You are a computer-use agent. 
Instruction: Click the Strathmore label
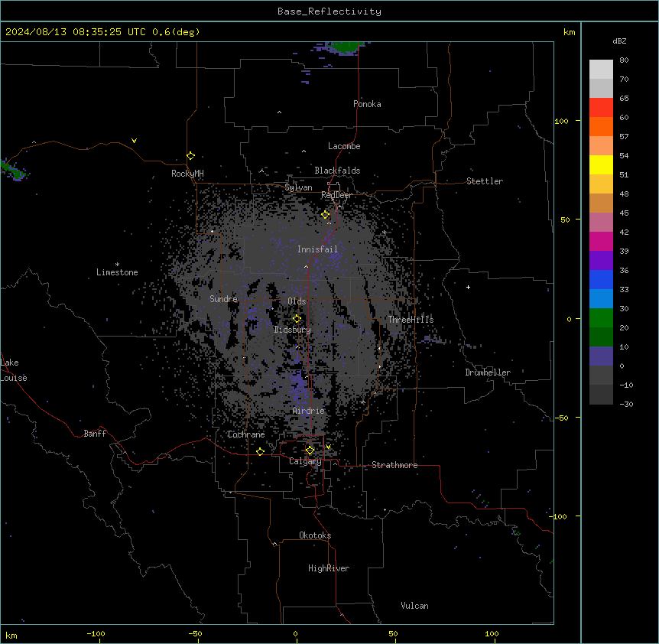394,465
